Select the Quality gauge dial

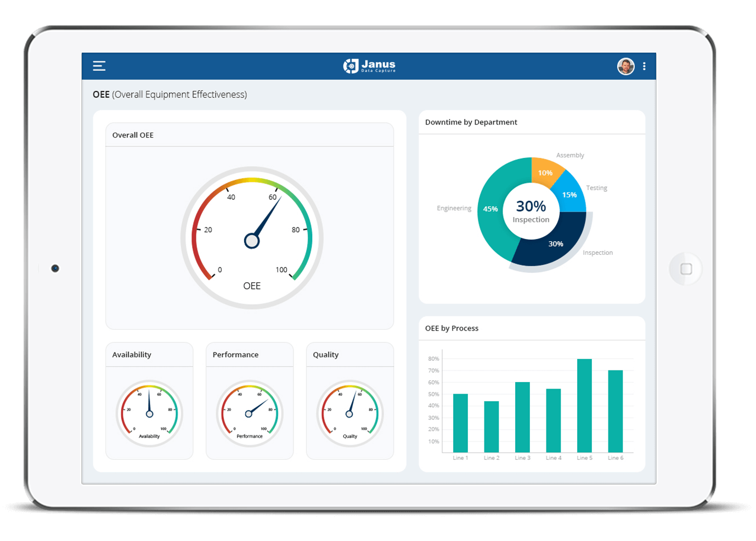point(349,413)
